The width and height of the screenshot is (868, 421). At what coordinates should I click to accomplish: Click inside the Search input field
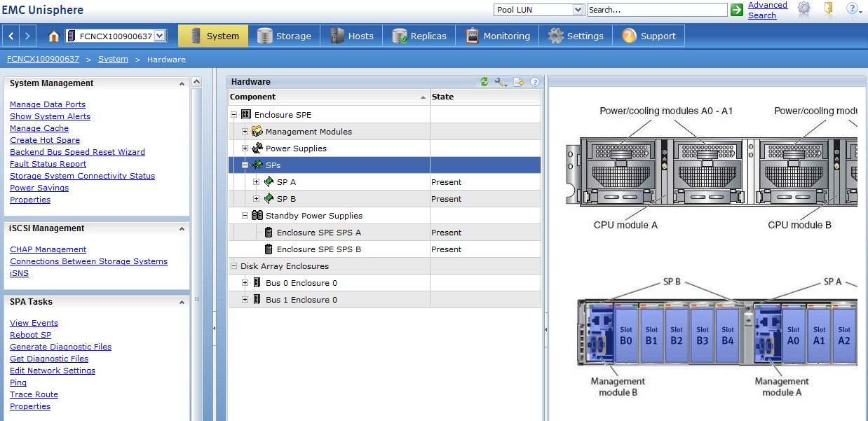tap(657, 10)
